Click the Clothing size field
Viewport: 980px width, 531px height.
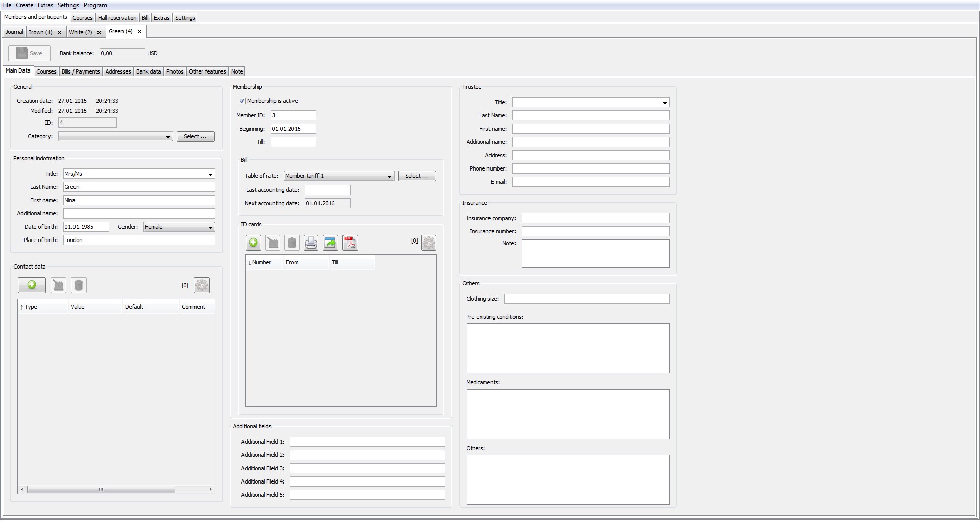(x=586, y=299)
